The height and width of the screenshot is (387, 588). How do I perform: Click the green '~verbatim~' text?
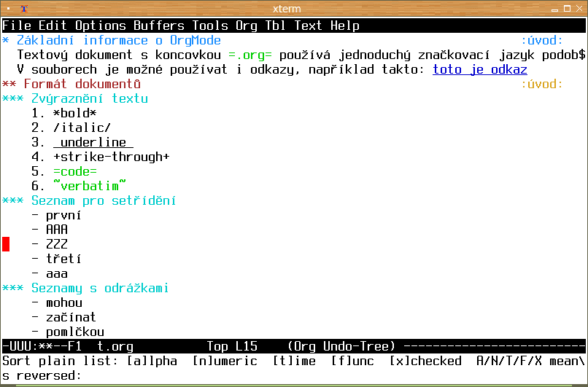(x=90, y=186)
